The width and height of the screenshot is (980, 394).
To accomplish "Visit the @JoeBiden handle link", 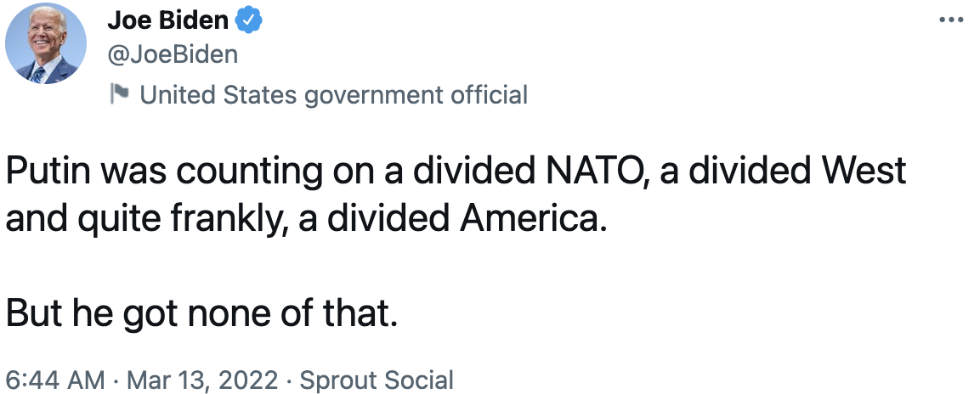I will click(173, 55).
